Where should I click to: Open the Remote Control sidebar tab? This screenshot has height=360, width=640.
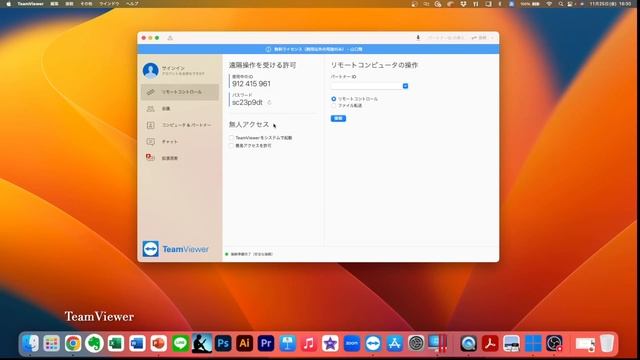coord(180,92)
